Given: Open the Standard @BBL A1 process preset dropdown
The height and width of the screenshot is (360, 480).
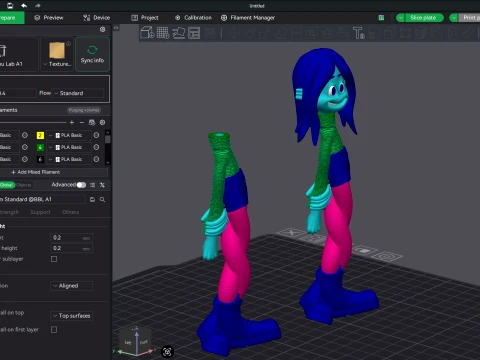Looking at the screenshot, I should (43, 199).
